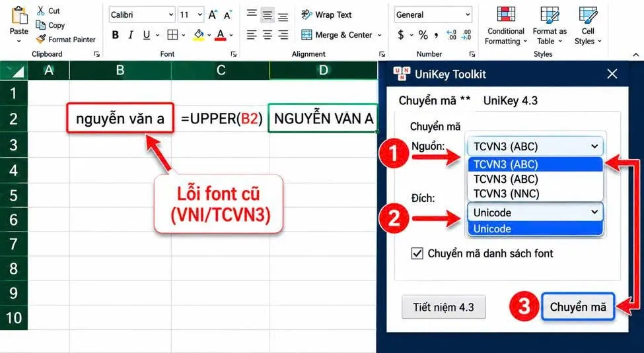Expand the Paste options arrow

[x=19, y=41]
